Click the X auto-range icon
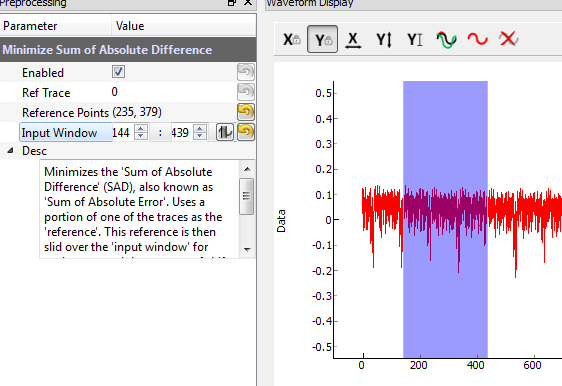Image resolution: width=562 pixels, height=386 pixels. [x=353, y=39]
